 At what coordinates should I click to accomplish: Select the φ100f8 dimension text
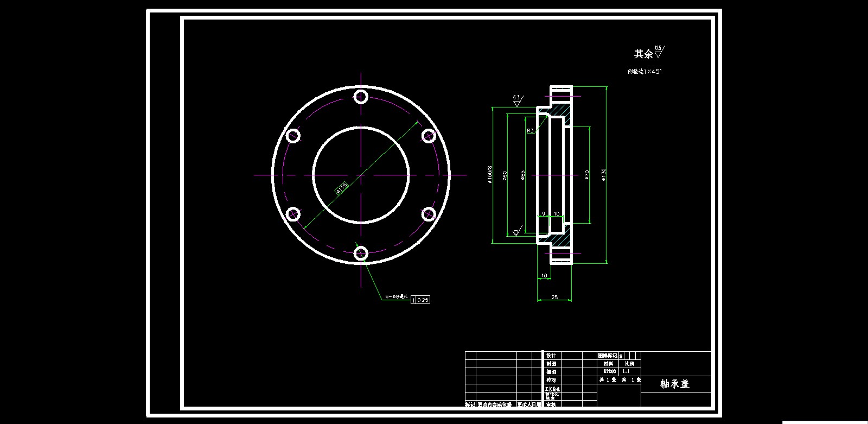tap(490, 174)
